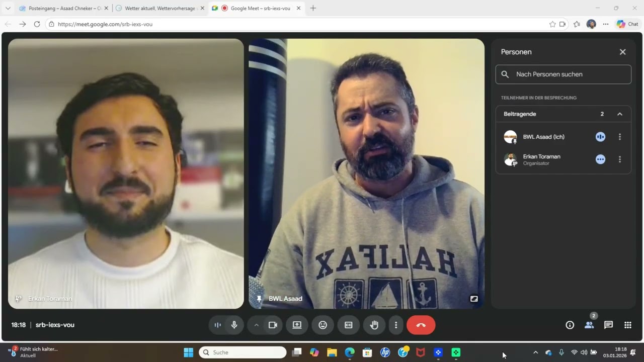Open the HP app from taskbar
Image resolution: width=644 pixels, height=362 pixels.
pyautogui.click(x=385, y=352)
